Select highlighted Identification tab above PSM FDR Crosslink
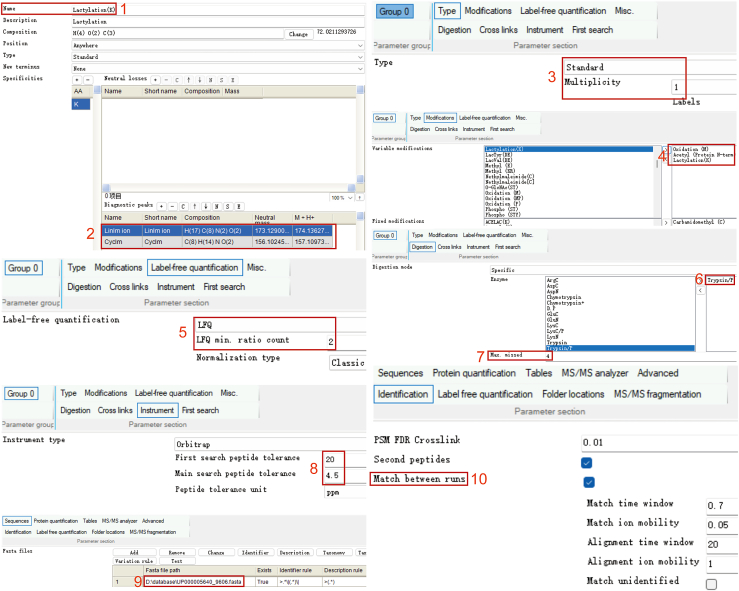Screen dimensions: 739x591 pos(403,394)
